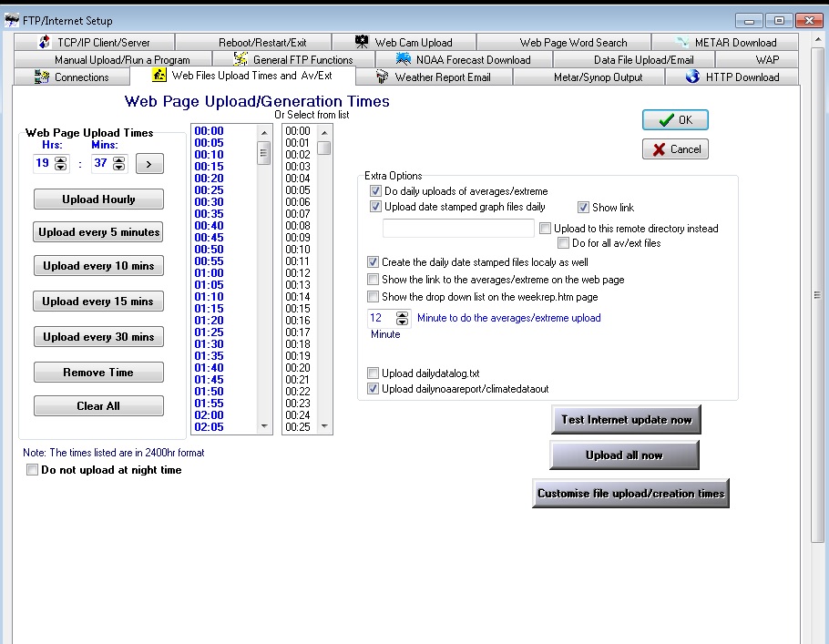This screenshot has width=829, height=644.
Task: Click the Web Cam Upload camera icon
Action: [x=362, y=42]
